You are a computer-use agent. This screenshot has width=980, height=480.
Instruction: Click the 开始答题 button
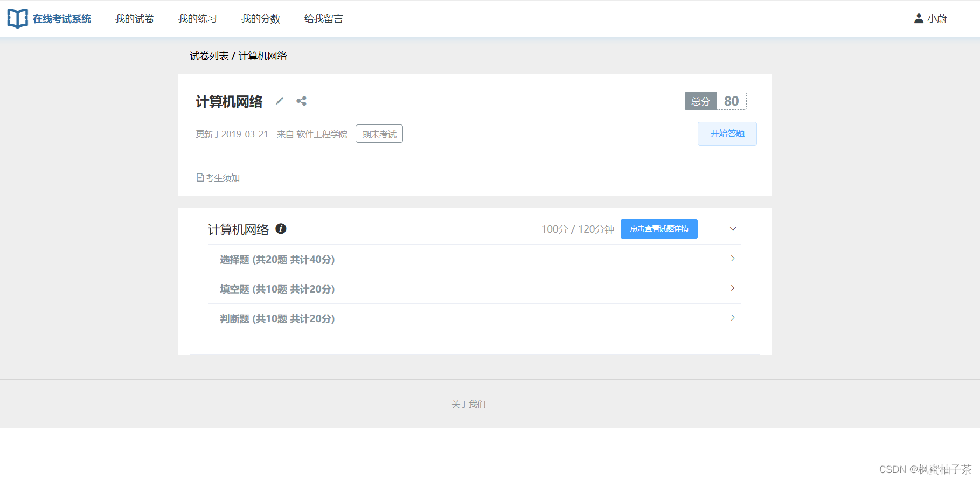(x=727, y=134)
